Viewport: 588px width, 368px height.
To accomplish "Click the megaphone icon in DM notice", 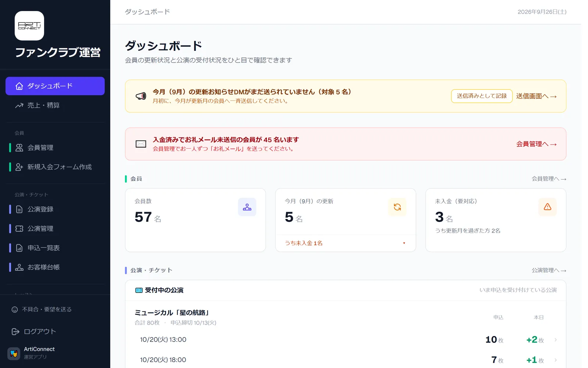I will click(x=141, y=96).
